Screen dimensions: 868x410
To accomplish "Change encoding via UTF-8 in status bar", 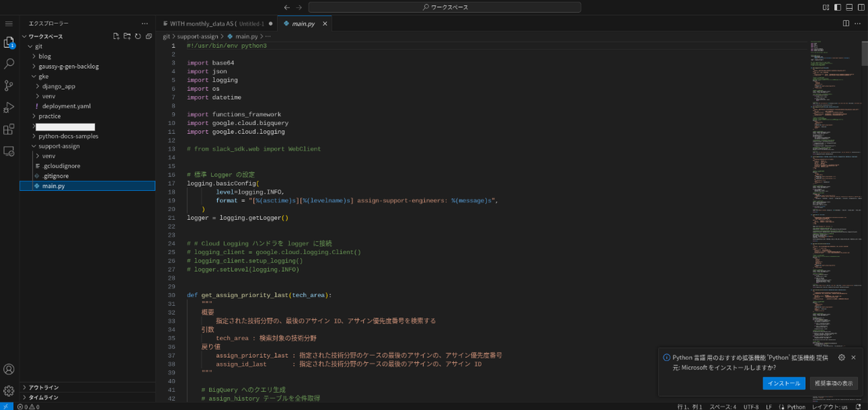I will (x=752, y=406).
